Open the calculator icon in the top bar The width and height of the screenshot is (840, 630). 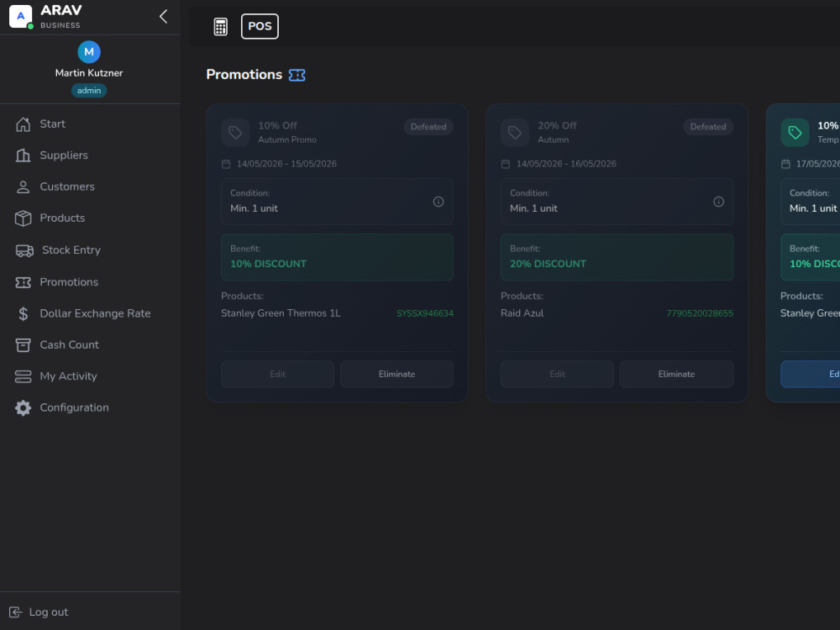[221, 26]
